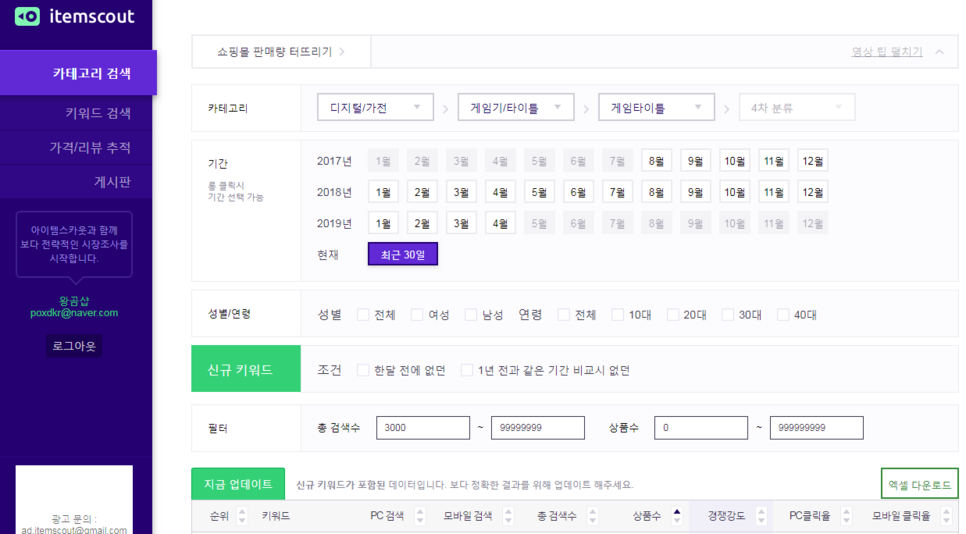Toggle the 성별 전체 checkbox
This screenshot has width=966, height=534.
[x=363, y=315]
